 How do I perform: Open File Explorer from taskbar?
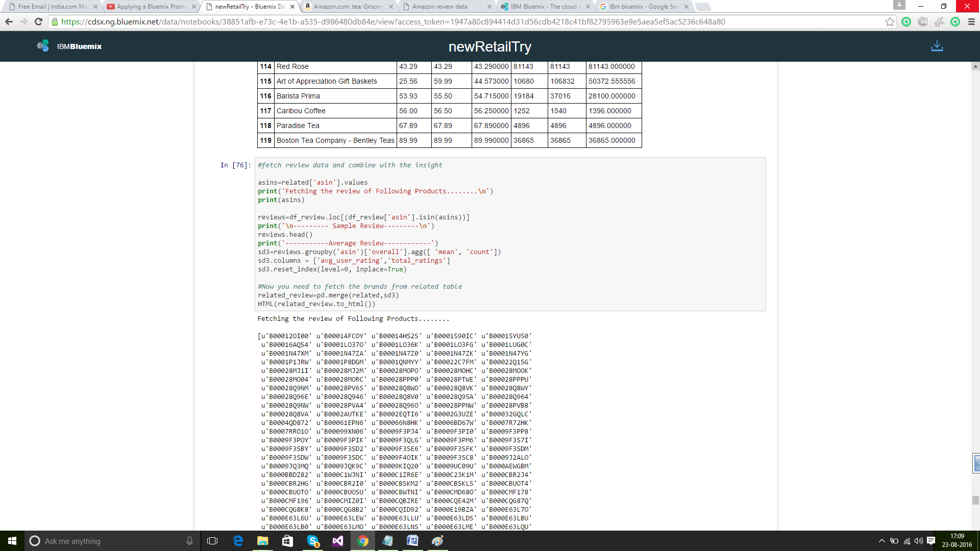point(263,541)
